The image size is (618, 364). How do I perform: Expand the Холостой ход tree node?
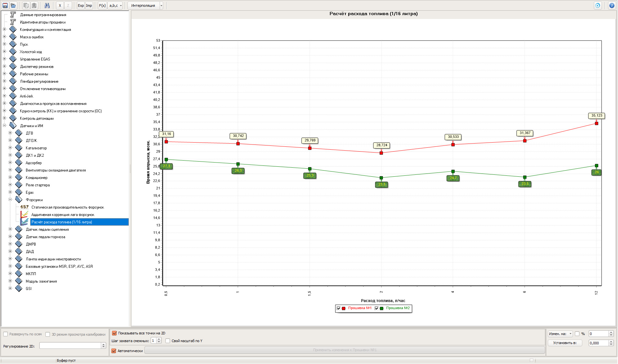5,51
